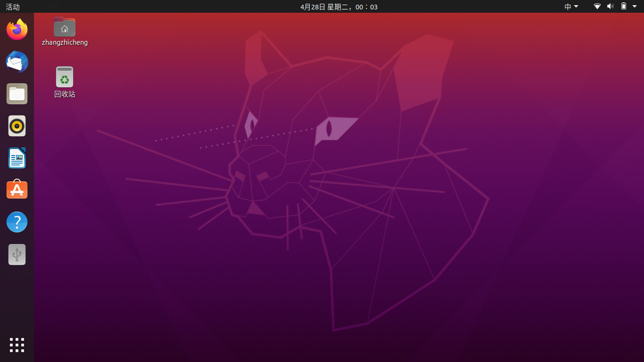Viewport: 644px width, 362px height.
Task: Open the date and time calendar menu
Action: pos(339,7)
